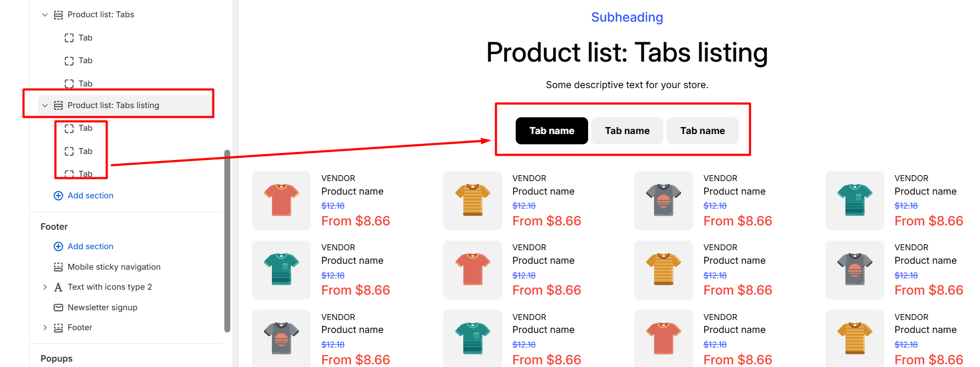The image size is (980, 367).
Task: Open the Newsletter signup section
Action: [102, 308]
